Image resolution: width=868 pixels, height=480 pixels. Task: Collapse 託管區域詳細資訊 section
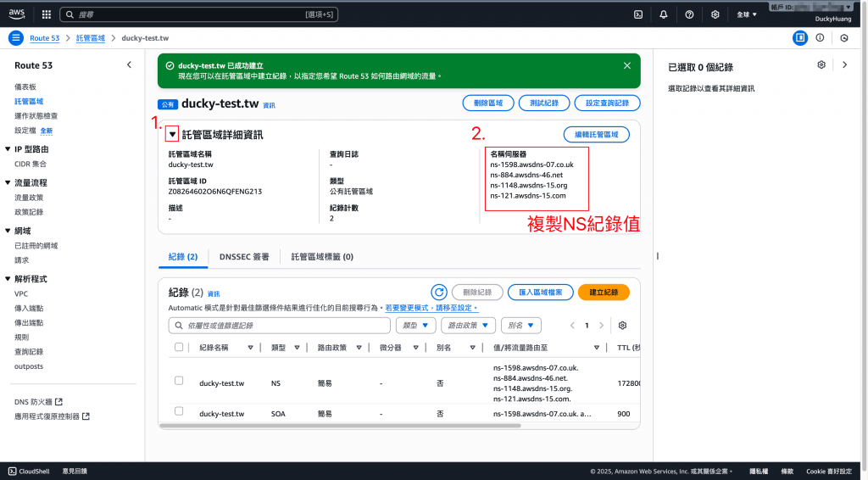(172, 134)
